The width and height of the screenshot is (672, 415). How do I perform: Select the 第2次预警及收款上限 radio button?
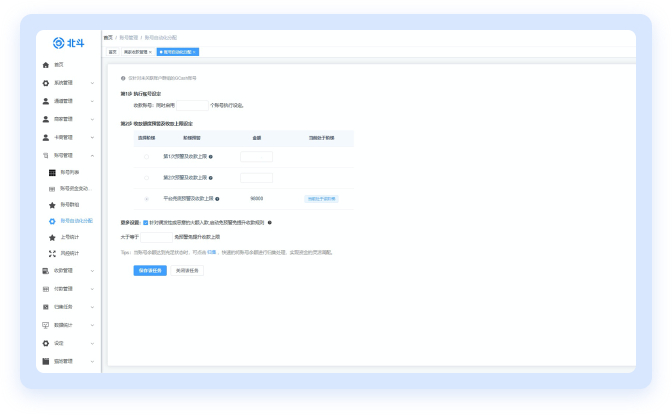pyautogui.click(x=146, y=178)
